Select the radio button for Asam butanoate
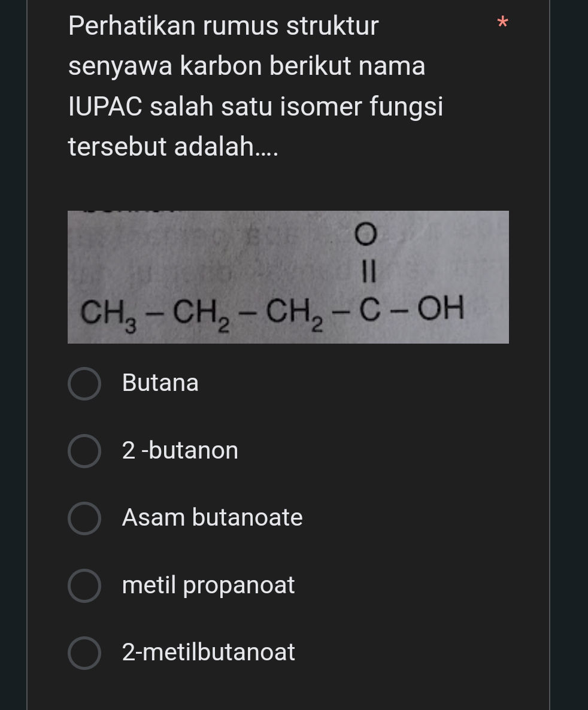The width and height of the screenshot is (588, 710). click(84, 518)
